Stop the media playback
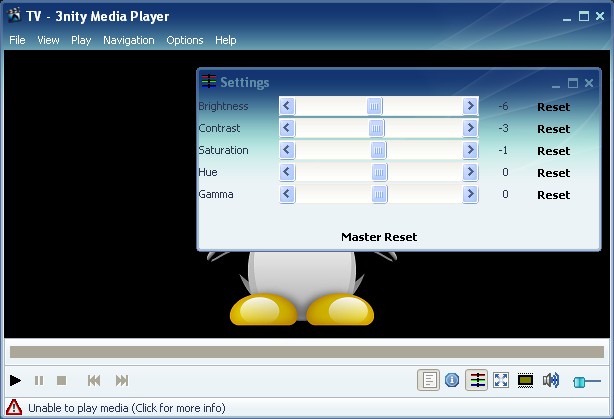Screen dimensions: 614x419 pyautogui.click(x=61, y=380)
